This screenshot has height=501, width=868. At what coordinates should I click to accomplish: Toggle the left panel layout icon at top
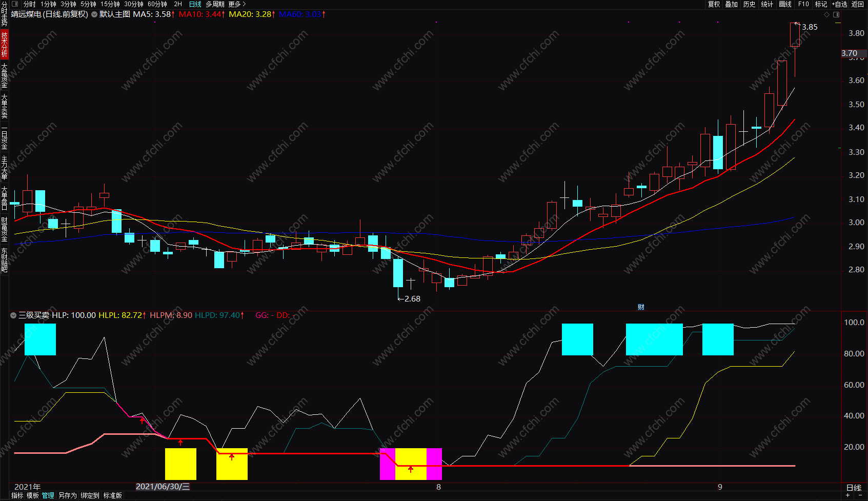(14, 4)
